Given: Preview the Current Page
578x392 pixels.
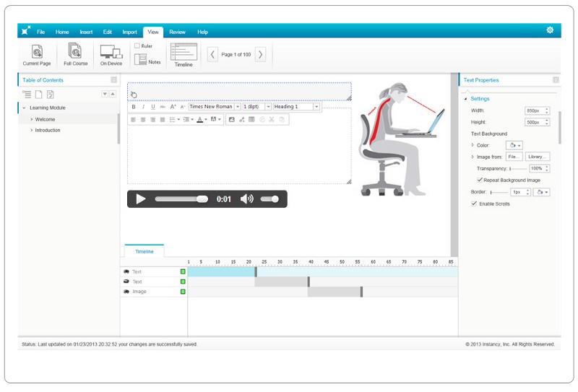Looking at the screenshot, I should coord(37,56).
